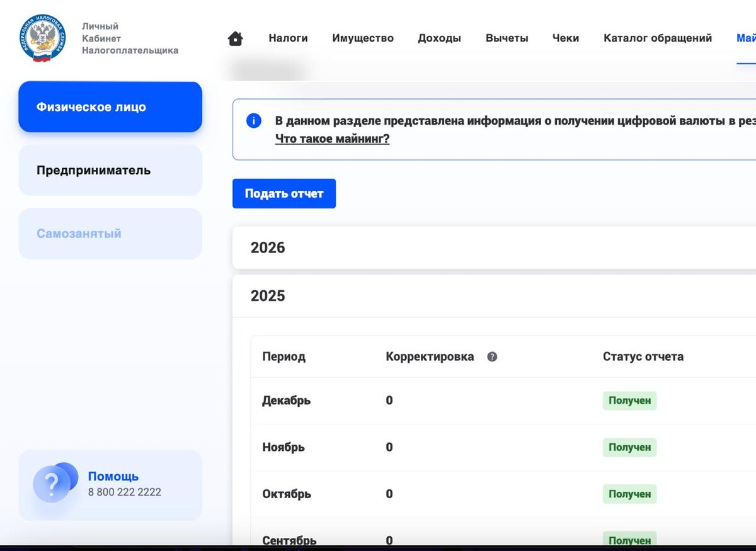
Task: Open the Доходы menu item
Action: pos(440,38)
